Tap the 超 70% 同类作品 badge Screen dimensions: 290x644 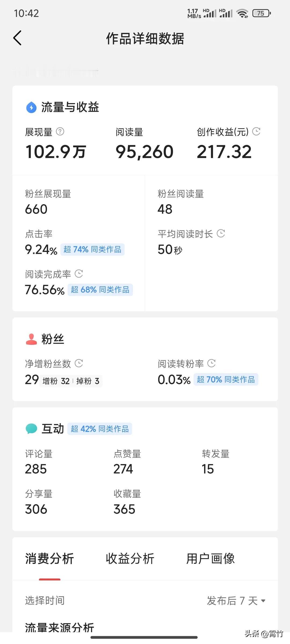point(226,379)
